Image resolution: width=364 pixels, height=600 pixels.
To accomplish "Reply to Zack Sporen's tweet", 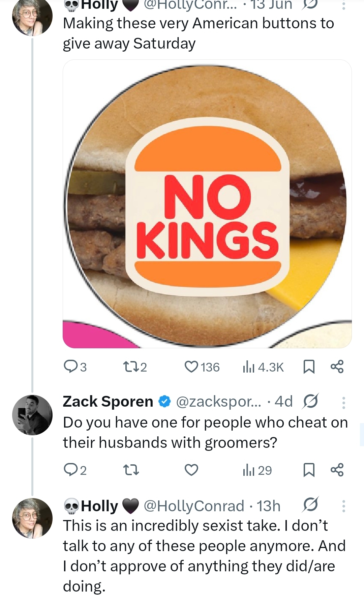I will tap(75, 470).
